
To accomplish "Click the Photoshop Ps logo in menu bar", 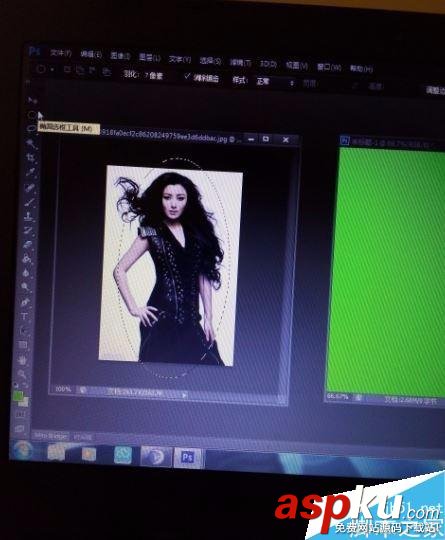I will pos(34,52).
